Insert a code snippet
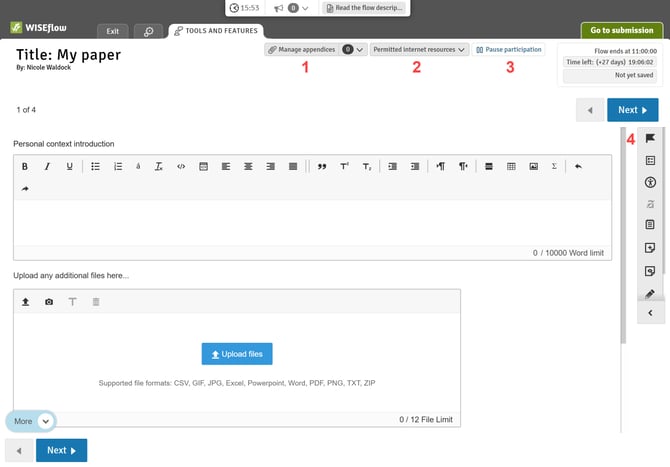 (x=181, y=167)
